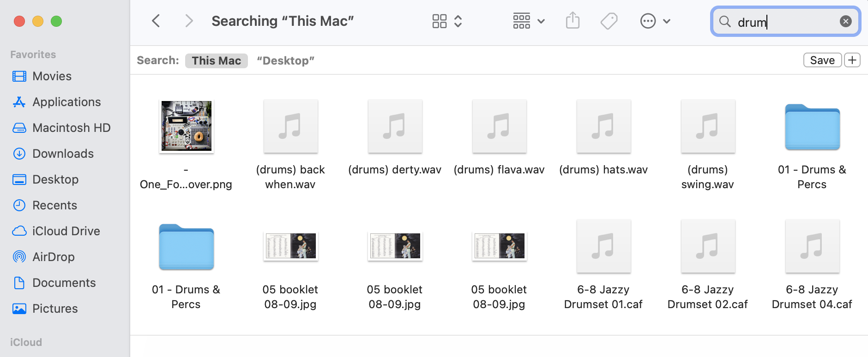The height and width of the screenshot is (357, 868).
Task: Select Macintosh HD in sidebar
Action: click(x=71, y=128)
